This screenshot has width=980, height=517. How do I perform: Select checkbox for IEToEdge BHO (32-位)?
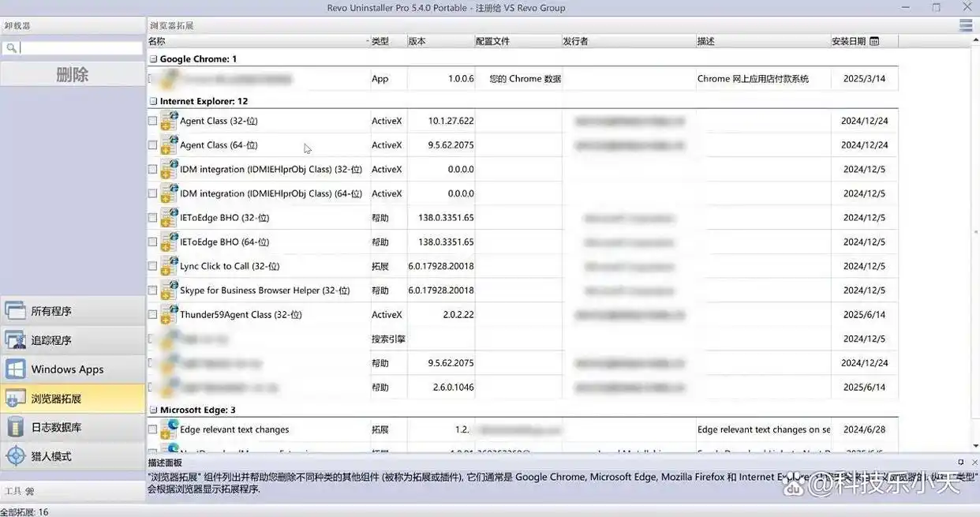click(x=152, y=218)
